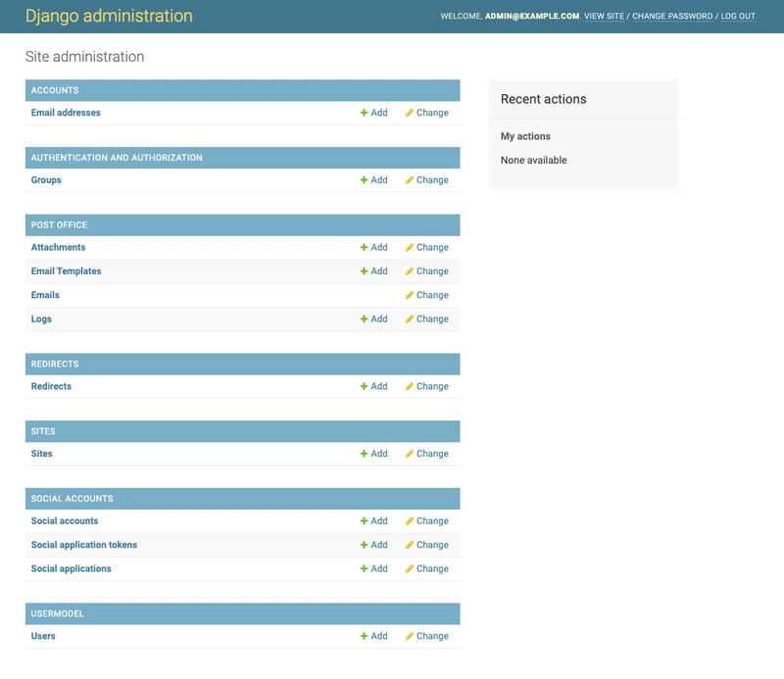Click the My actions label
Image resolution: width=784 pixels, height=679 pixels.
(525, 136)
